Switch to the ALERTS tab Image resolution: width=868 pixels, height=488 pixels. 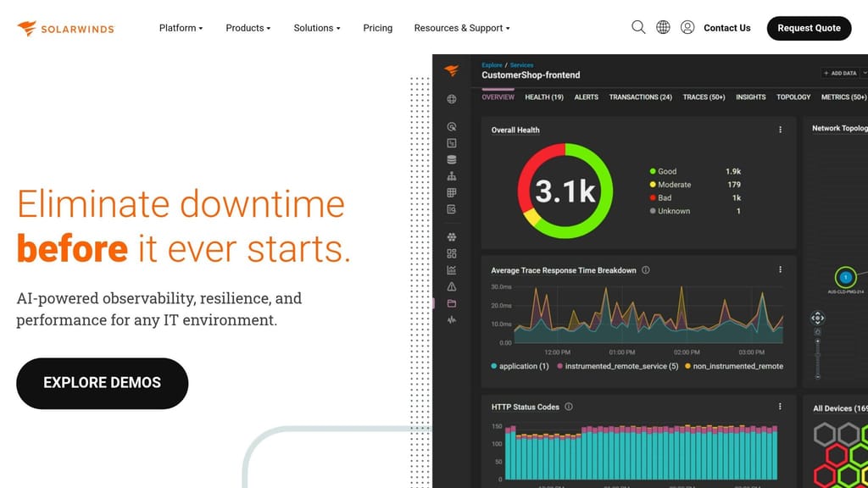587,97
